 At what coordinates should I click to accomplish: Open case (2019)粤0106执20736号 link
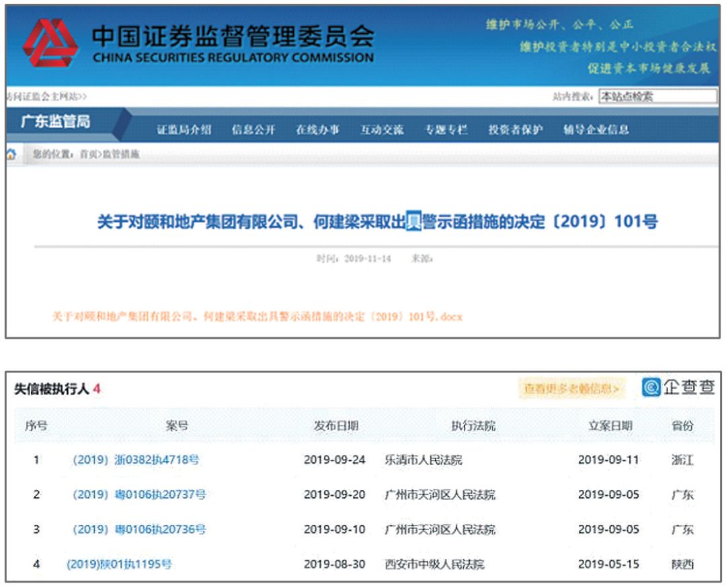(x=139, y=530)
